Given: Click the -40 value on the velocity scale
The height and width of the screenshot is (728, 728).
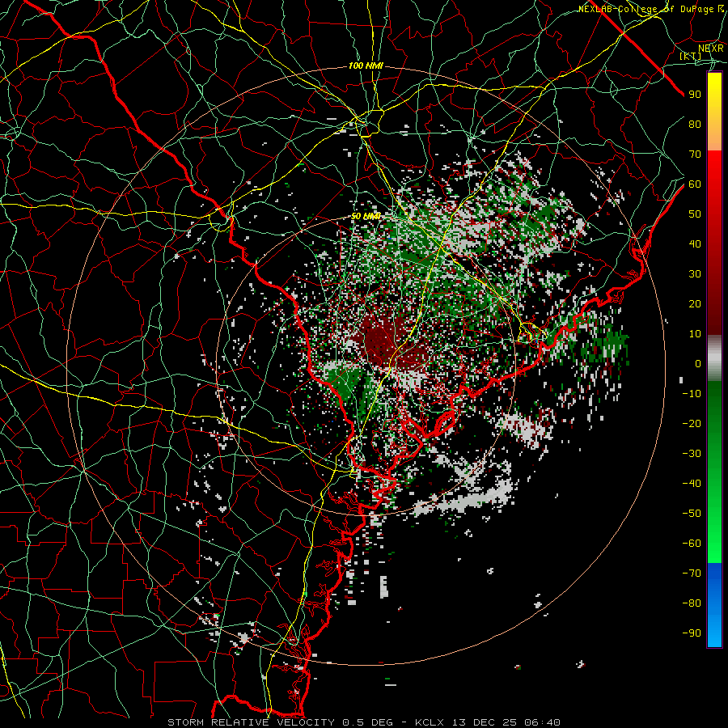Looking at the screenshot, I should pyautogui.click(x=692, y=484).
